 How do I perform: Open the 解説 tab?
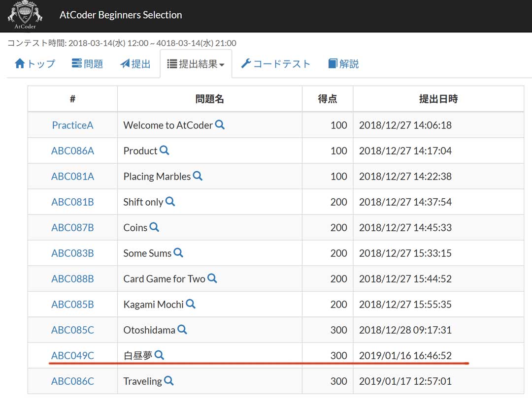pyautogui.click(x=343, y=64)
